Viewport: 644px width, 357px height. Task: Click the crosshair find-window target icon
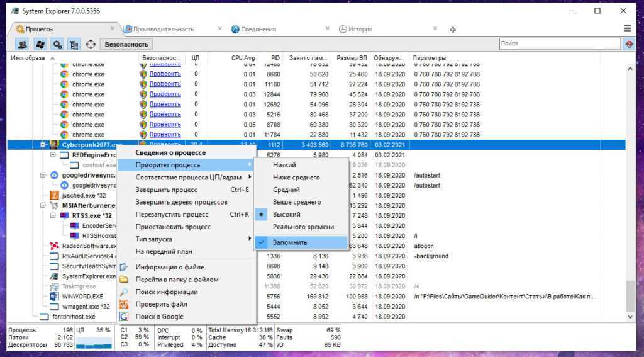click(x=91, y=44)
